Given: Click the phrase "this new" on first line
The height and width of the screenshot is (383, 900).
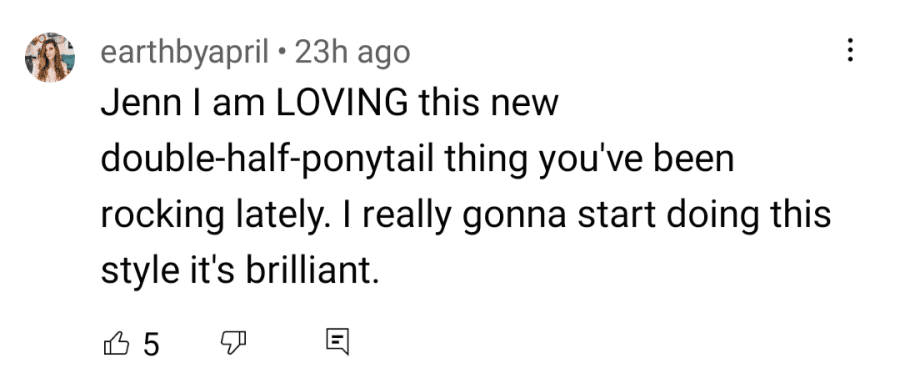Looking at the screenshot, I should 488,103.
